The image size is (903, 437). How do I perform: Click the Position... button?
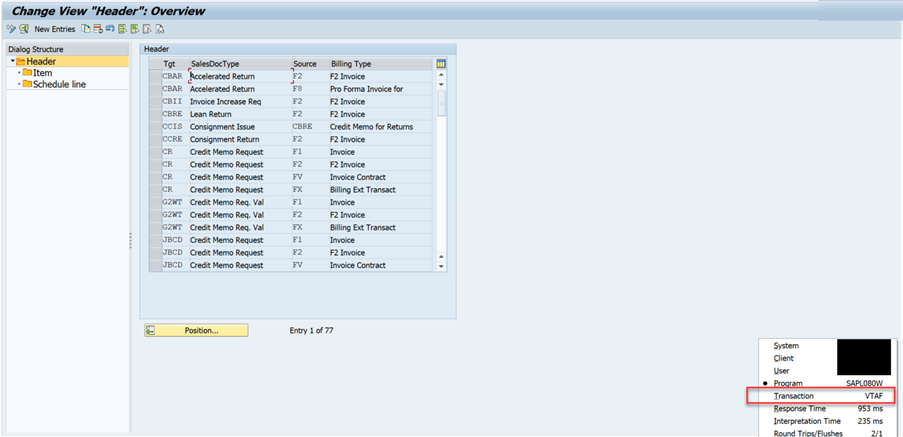click(195, 331)
